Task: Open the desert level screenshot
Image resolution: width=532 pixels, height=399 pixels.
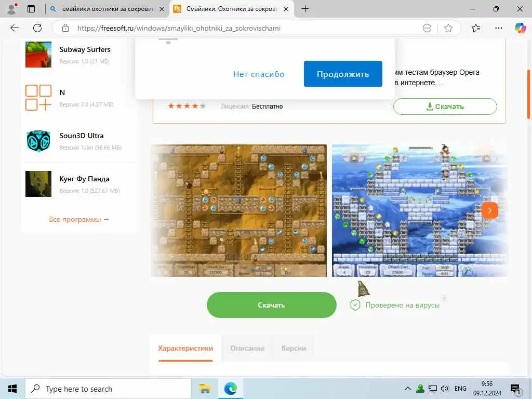Action: [x=239, y=211]
